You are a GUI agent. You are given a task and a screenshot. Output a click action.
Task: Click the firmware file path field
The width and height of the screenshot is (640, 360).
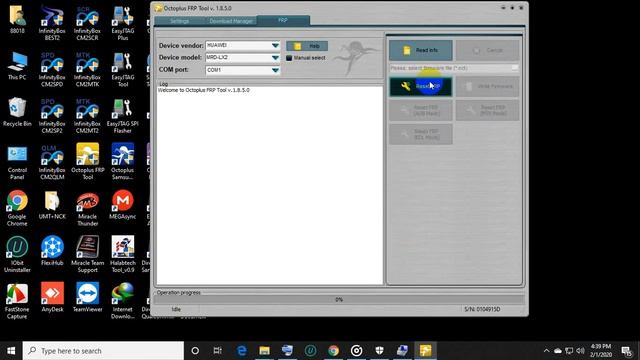tap(450, 68)
